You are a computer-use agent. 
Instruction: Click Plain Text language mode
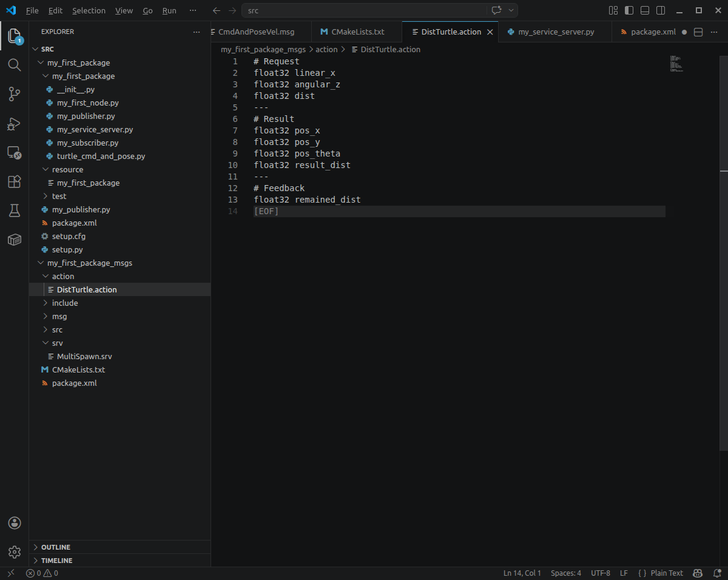667,573
